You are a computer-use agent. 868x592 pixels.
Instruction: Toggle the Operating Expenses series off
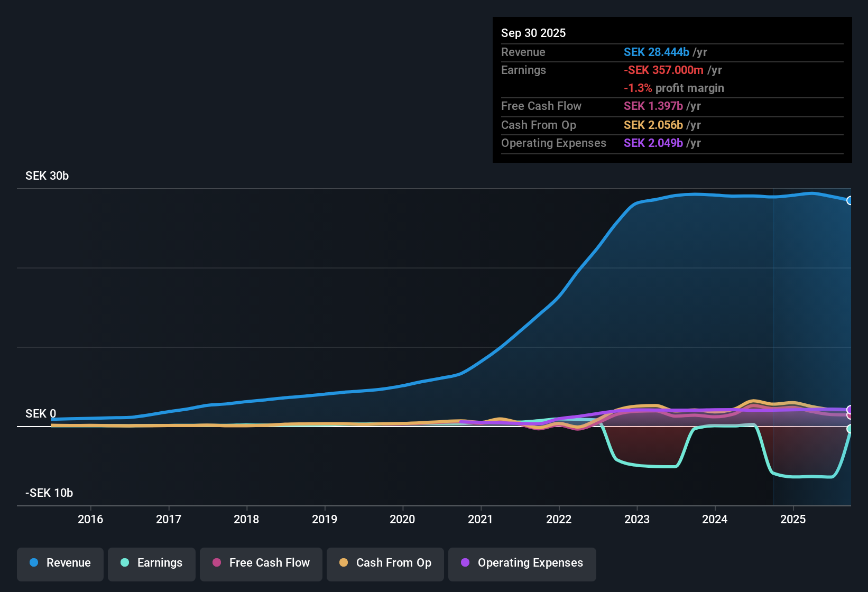[522, 563]
